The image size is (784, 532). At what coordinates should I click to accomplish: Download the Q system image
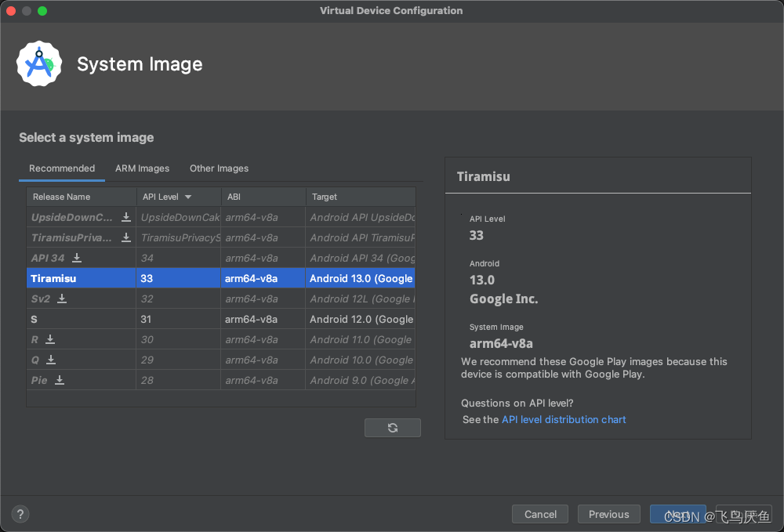(51, 360)
